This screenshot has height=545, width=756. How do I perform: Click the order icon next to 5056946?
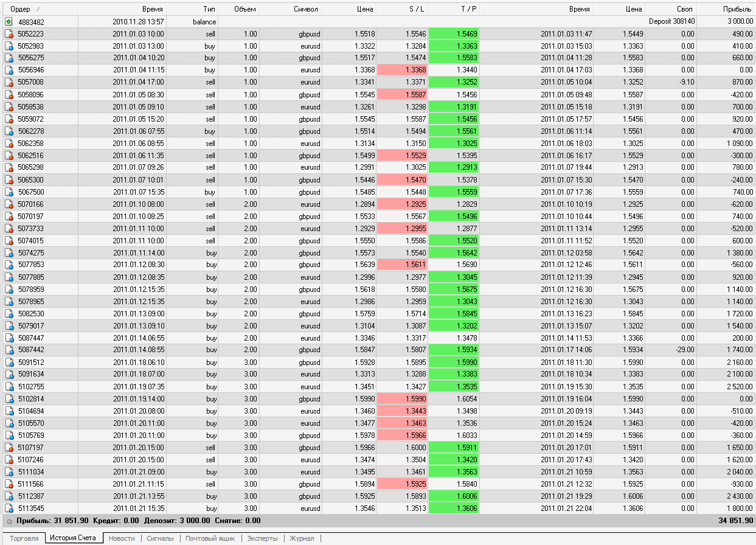[9, 70]
